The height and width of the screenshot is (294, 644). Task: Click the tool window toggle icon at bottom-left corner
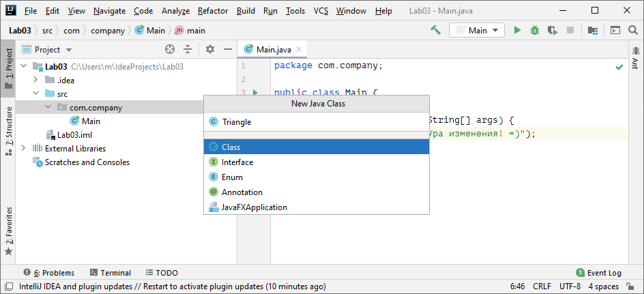click(x=8, y=286)
